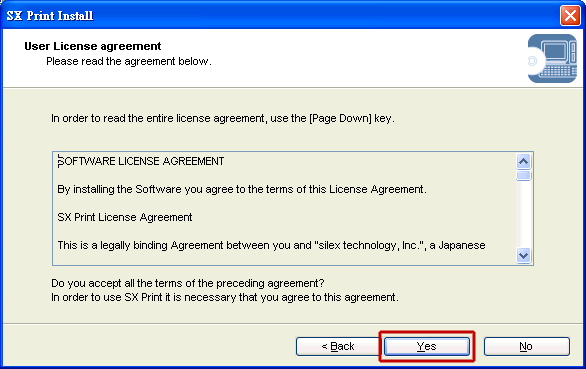Go to previous step with Back button

click(x=338, y=346)
